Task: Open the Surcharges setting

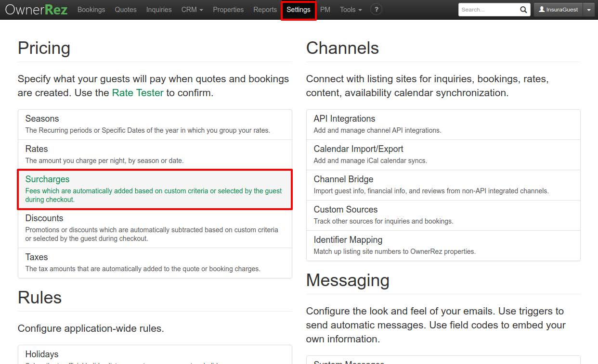Action: (x=155, y=189)
